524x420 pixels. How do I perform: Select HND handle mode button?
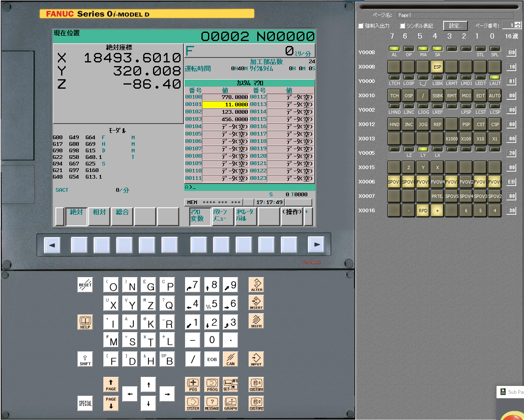[x=394, y=124]
